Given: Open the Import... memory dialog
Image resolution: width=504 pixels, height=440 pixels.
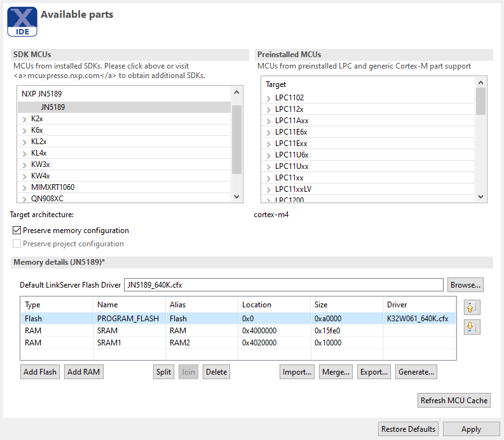Looking at the screenshot, I should pyautogui.click(x=297, y=372).
